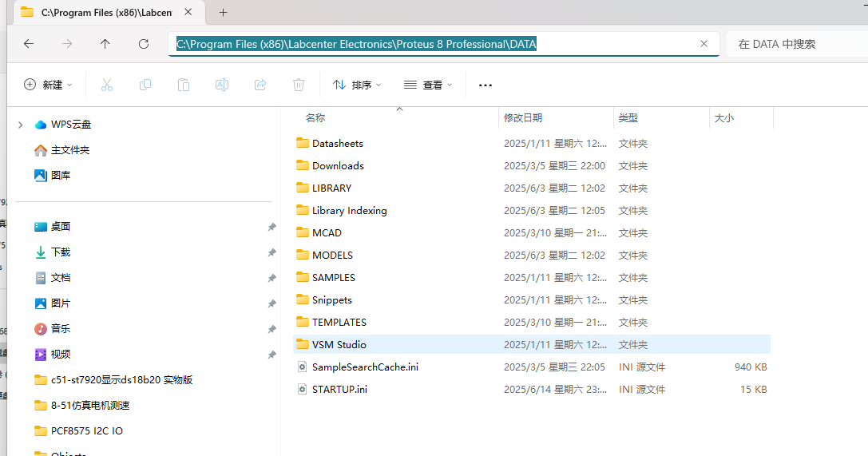This screenshot has height=456, width=868.
Task: Select the SampleSearchCache.ini file
Action: pos(532,367)
